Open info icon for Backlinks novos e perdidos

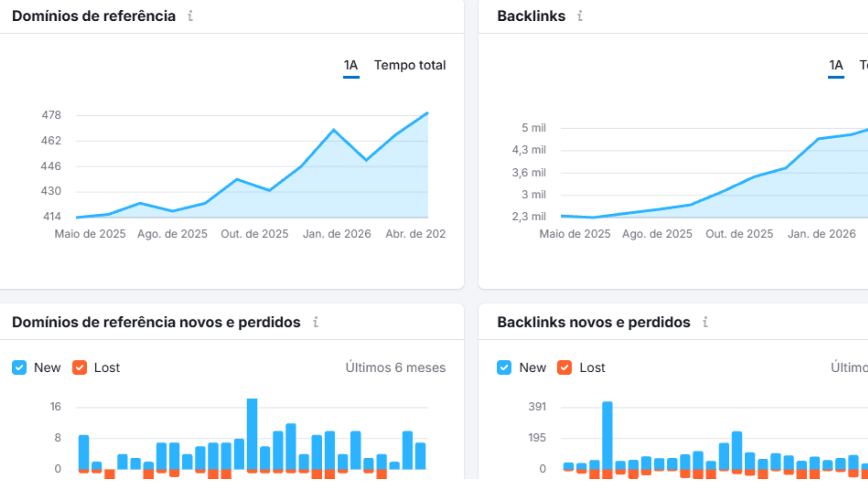coord(705,322)
